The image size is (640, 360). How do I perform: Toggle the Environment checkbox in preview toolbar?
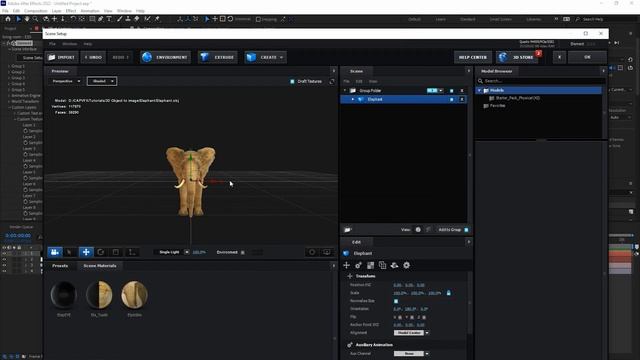point(242,252)
